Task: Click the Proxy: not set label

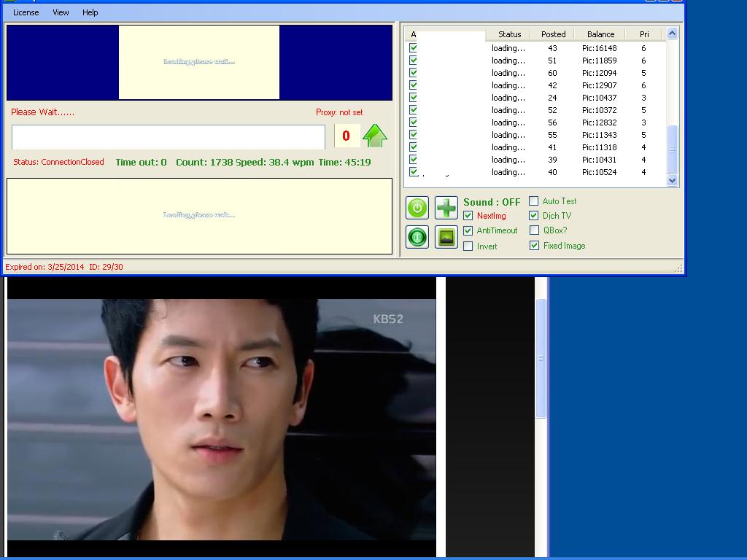Action: 339,112
